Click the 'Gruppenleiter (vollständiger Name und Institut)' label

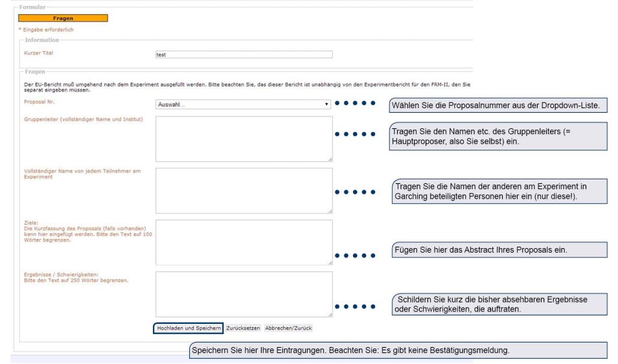(x=83, y=119)
